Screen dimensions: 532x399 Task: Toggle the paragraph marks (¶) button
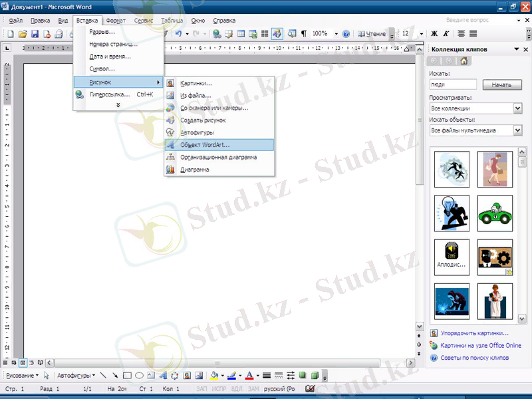[x=303, y=33]
